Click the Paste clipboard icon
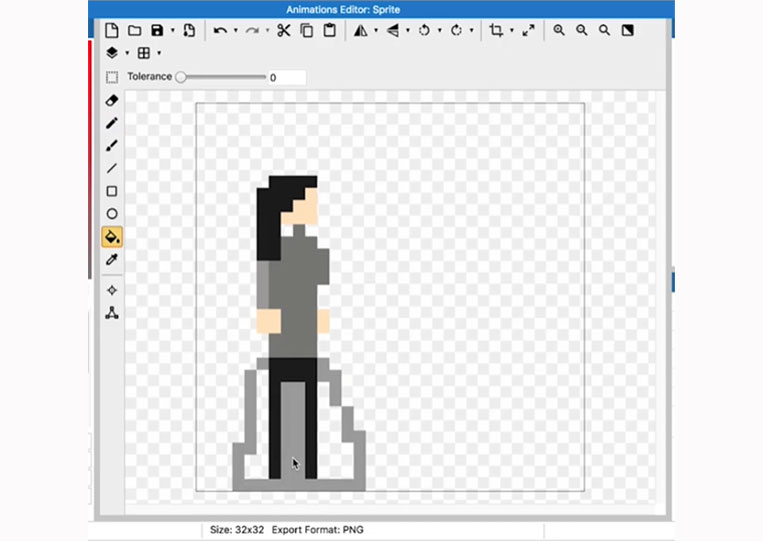 [329, 30]
